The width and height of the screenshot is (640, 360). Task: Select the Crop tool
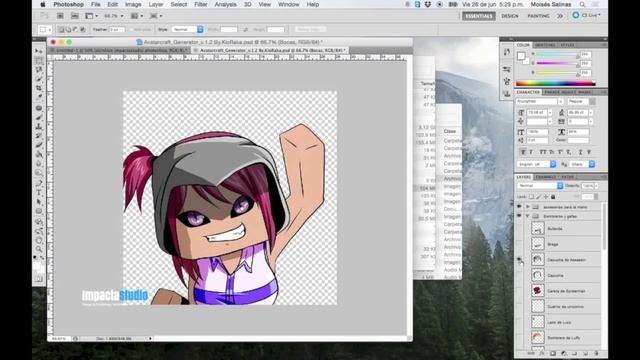[x=39, y=88]
